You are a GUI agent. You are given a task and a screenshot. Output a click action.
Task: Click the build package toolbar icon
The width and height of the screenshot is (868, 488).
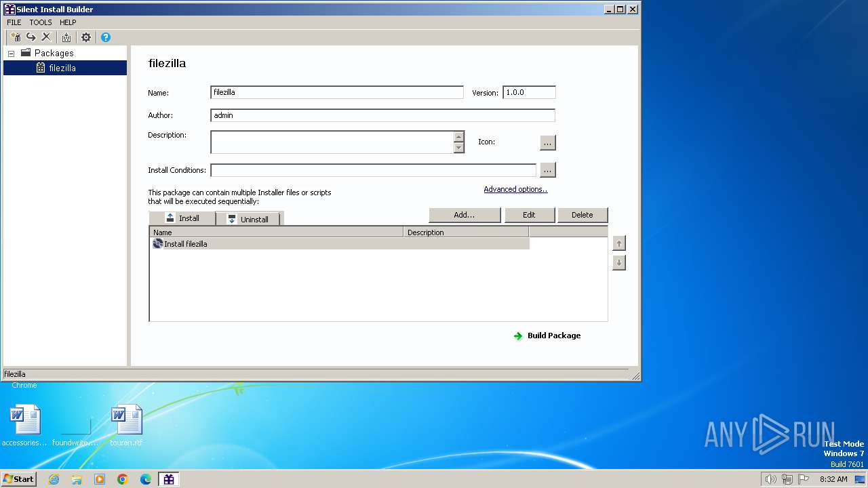tap(66, 37)
